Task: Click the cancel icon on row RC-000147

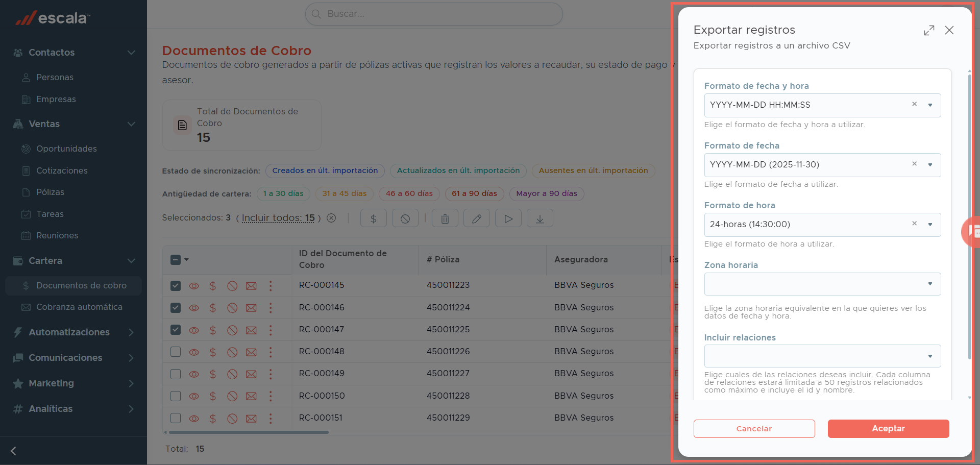Action: (232, 330)
